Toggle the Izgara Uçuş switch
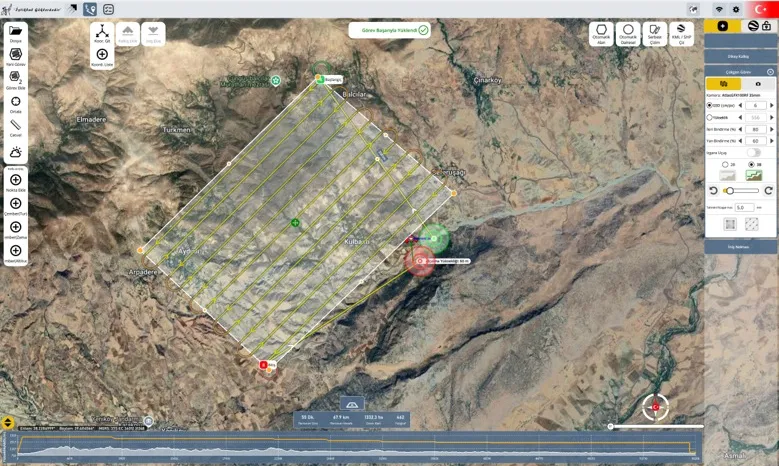Viewport: 779px width, 466px height. tap(754, 153)
